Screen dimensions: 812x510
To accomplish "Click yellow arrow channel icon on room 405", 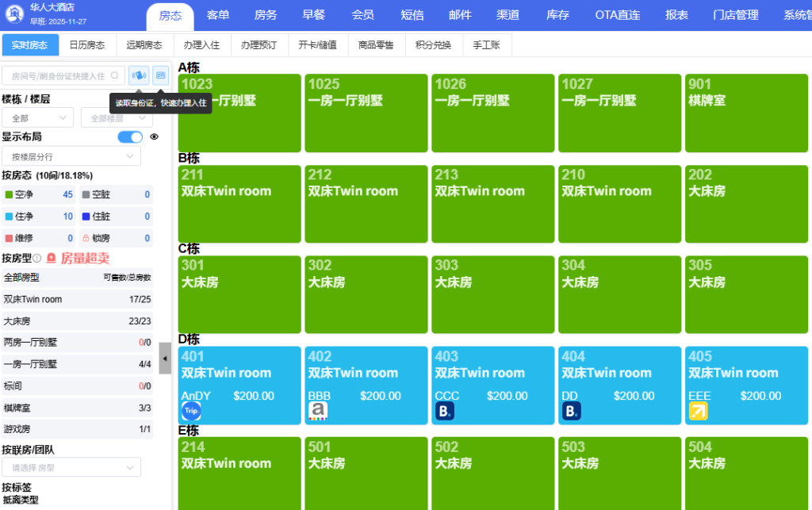I will tap(699, 411).
